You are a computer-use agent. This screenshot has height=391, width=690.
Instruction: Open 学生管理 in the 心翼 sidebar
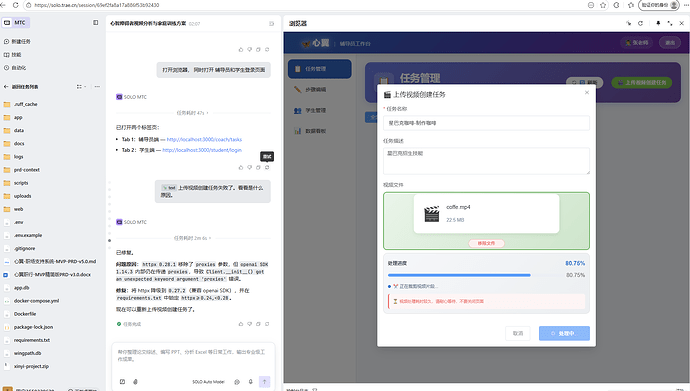(319, 110)
